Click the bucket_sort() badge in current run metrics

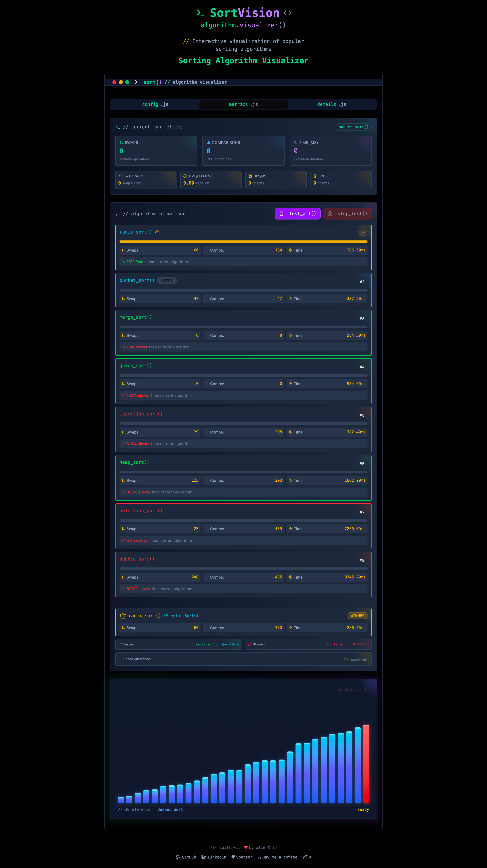point(353,127)
